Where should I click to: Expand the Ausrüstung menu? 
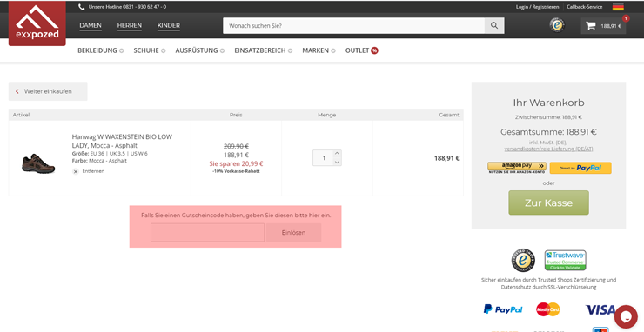coord(199,50)
